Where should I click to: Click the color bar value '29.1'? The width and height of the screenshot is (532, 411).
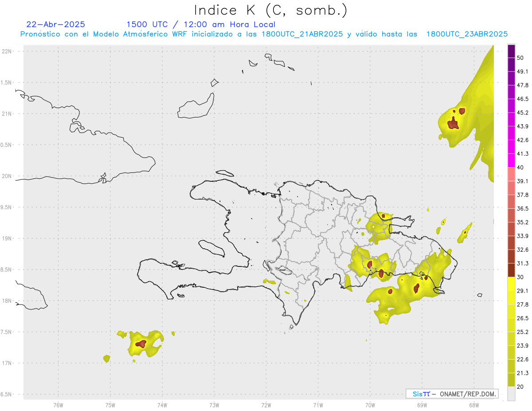(523, 291)
